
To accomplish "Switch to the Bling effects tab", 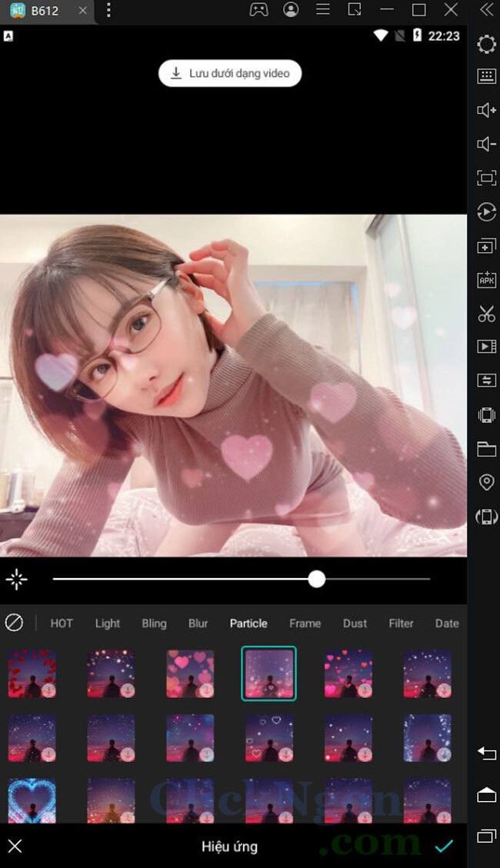I will pyautogui.click(x=154, y=624).
